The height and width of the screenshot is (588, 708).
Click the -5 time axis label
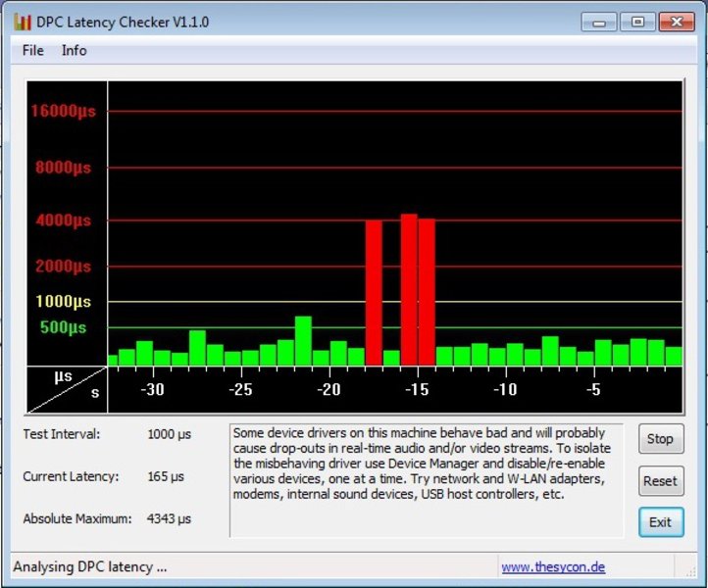click(x=593, y=389)
